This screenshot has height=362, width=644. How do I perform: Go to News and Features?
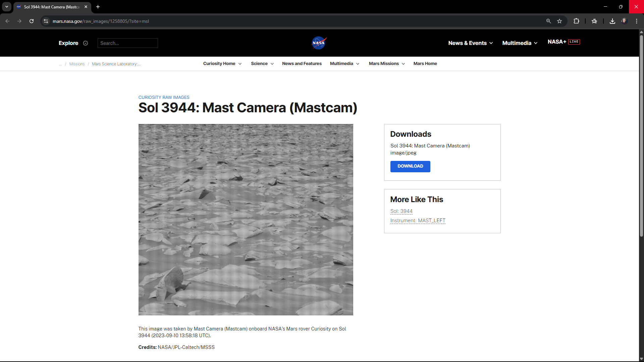[x=302, y=64]
